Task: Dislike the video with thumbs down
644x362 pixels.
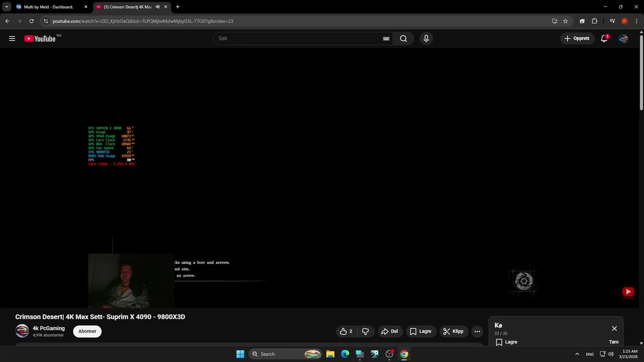Action: (365, 331)
